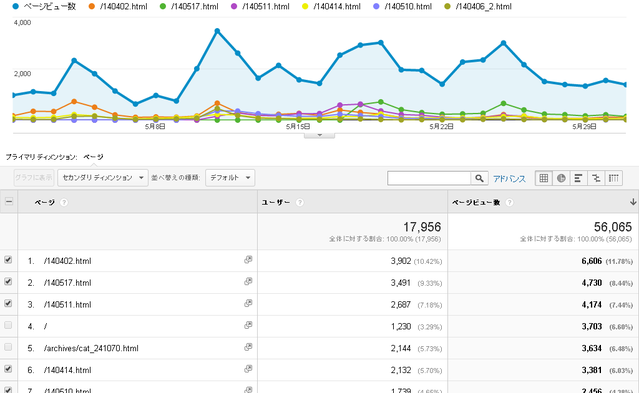639x393 pixels.
Task: Check the /archives/cat_241070.html row checkbox
Action: click(x=8, y=347)
